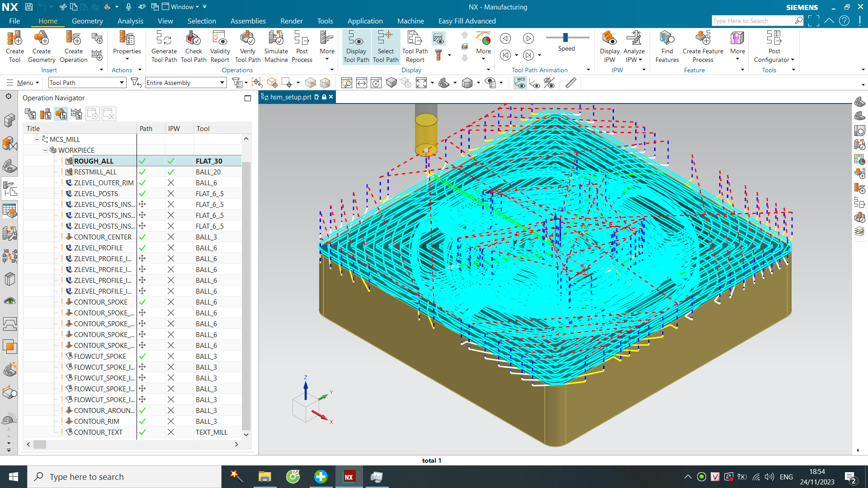Image resolution: width=868 pixels, height=488 pixels.
Task: Adjust the animation Speed slider
Action: 566,37
